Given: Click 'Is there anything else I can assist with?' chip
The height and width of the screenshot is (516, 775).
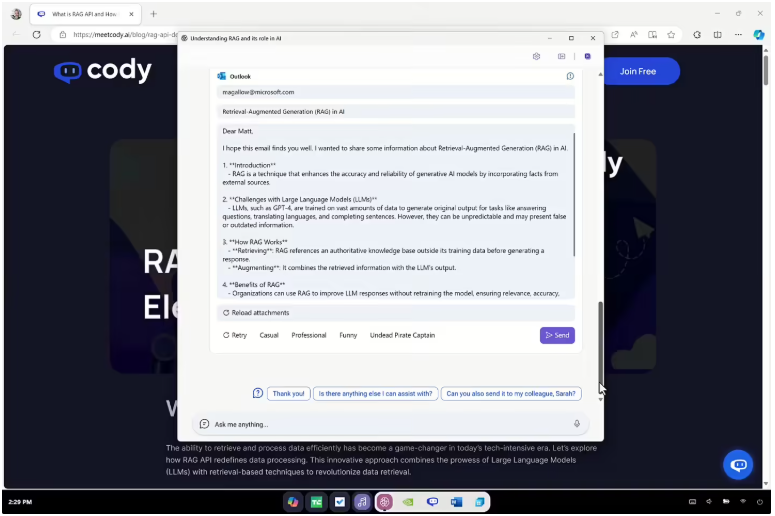Looking at the screenshot, I should (x=375, y=393).
